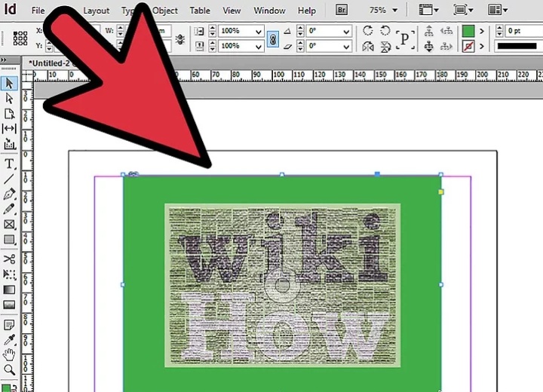Select the Zoom tool
543x392 pixels.
(9, 369)
